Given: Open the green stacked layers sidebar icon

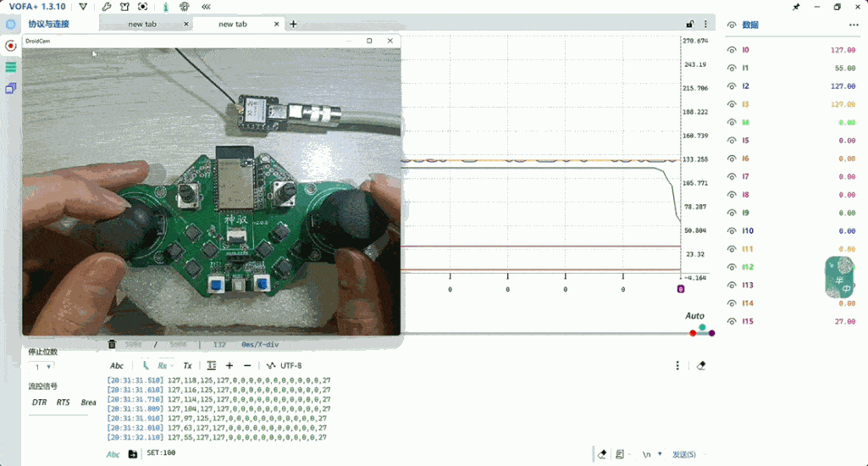Looking at the screenshot, I should (x=11, y=67).
